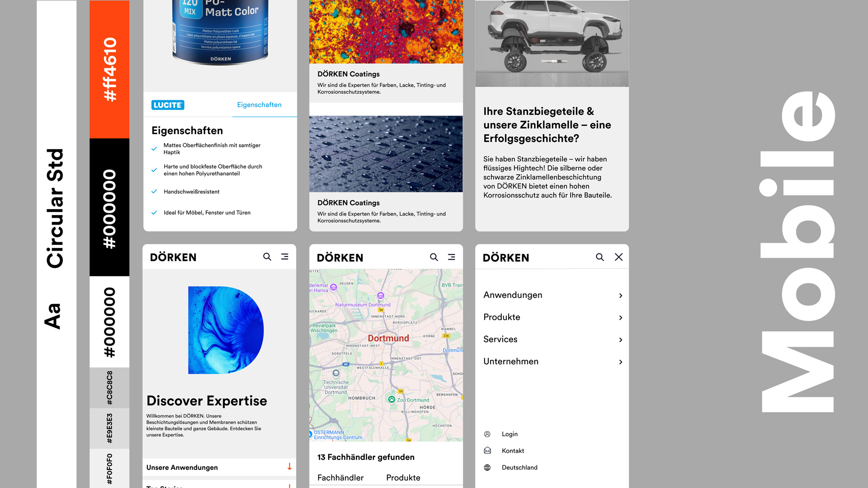The height and width of the screenshot is (488, 868).
Task: Click the checkmark next to Ideal für Möbel
Action: tap(154, 213)
